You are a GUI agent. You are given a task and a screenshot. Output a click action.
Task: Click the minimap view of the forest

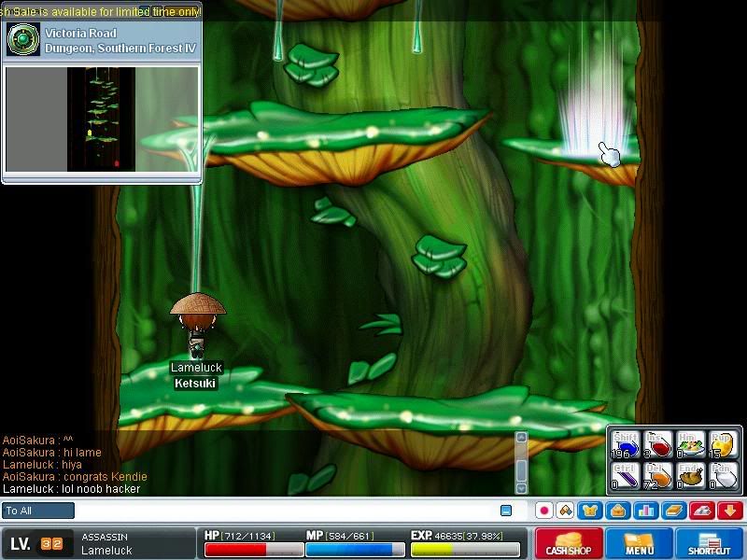(x=101, y=119)
